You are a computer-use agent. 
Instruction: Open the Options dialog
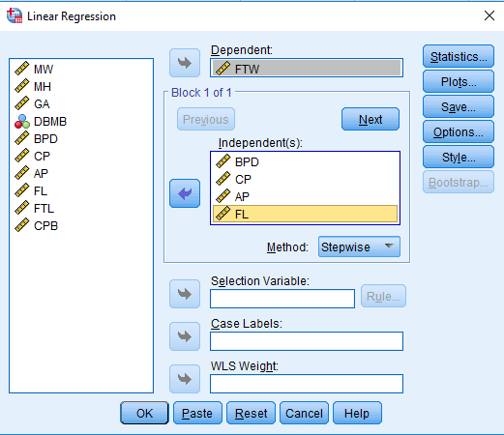459,132
